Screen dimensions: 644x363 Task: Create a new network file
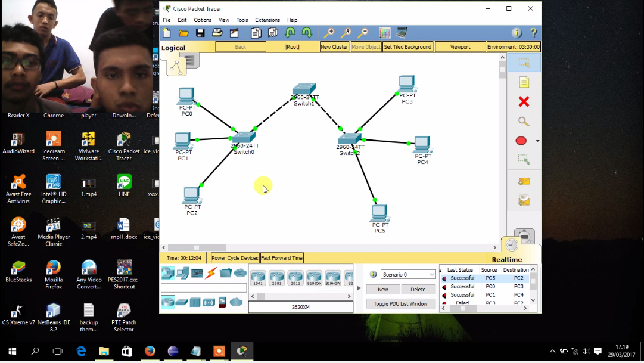[x=167, y=33]
